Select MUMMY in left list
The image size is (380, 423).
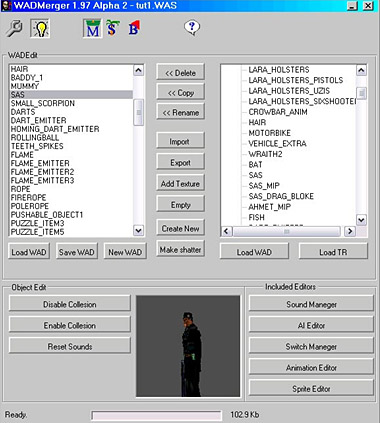[25, 86]
